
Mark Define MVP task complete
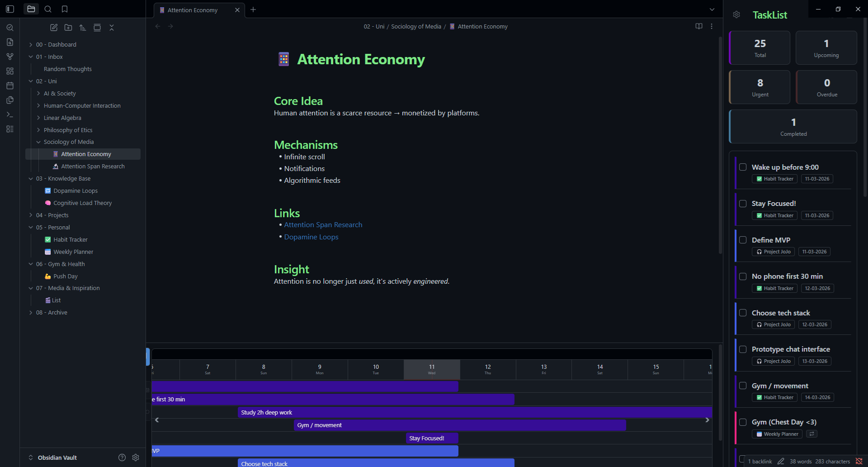743,240
